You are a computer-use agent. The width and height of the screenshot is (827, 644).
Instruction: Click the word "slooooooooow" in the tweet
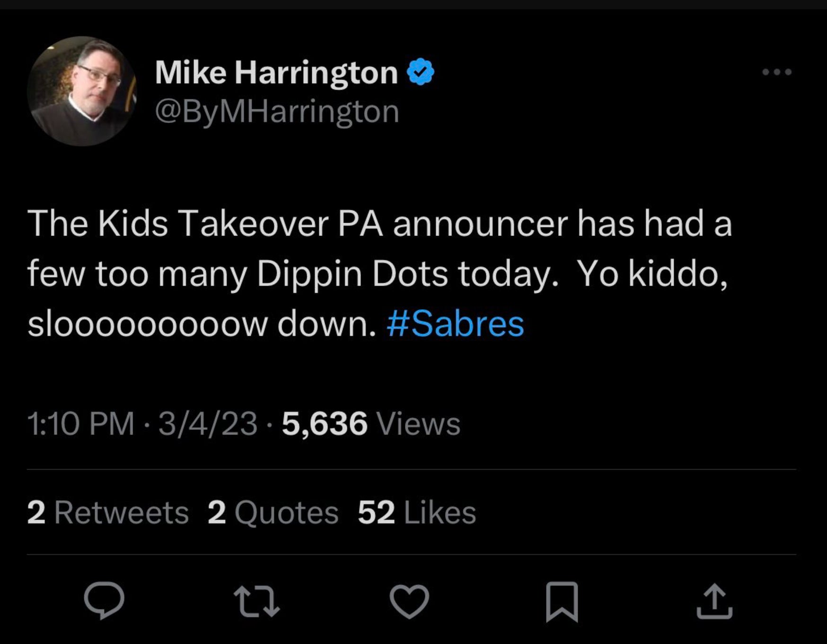coord(147,324)
